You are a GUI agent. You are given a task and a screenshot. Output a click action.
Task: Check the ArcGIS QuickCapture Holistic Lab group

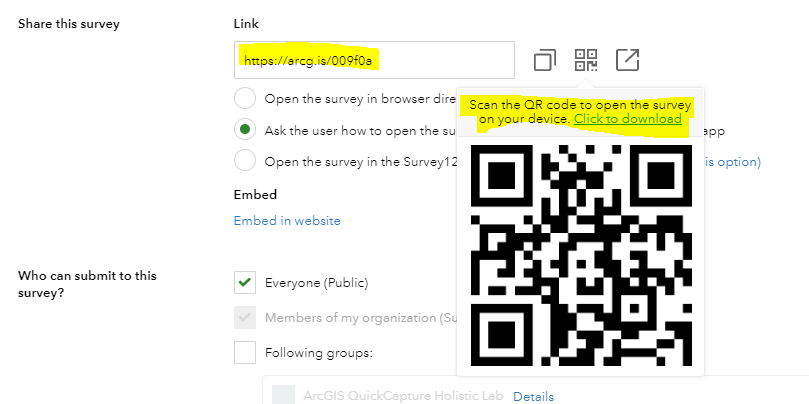pos(283,396)
